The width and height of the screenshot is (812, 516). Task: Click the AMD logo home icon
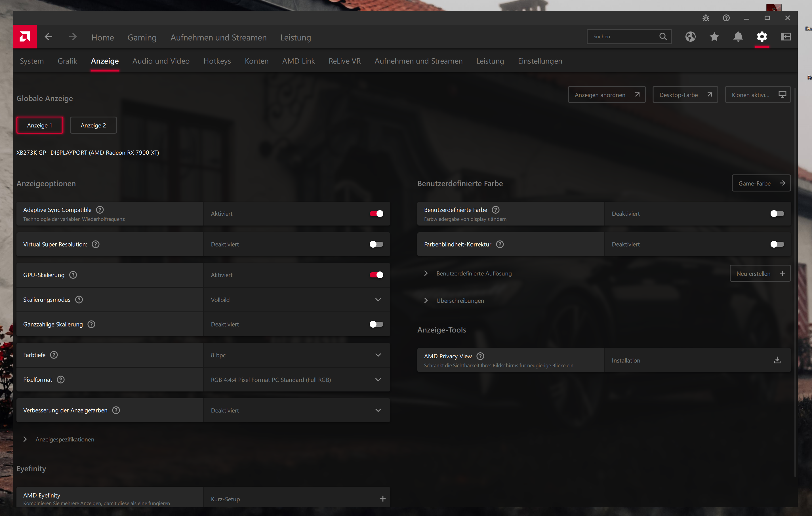pos(25,36)
